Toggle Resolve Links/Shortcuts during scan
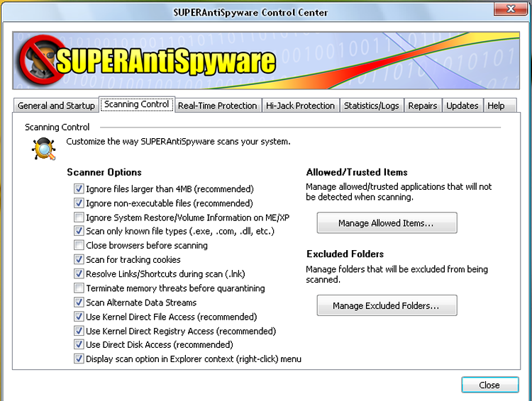Viewport: 532px width, 401px height. [x=79, y=273]
